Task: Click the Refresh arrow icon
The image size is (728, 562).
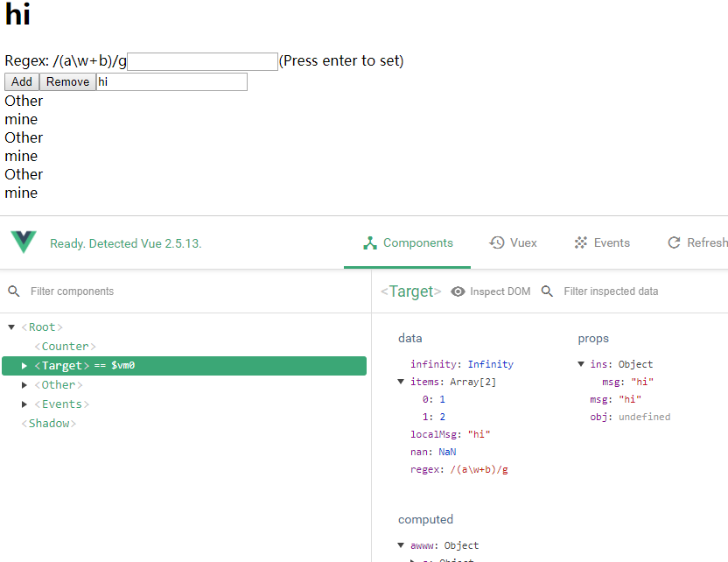Action: (x=674, y=242)
